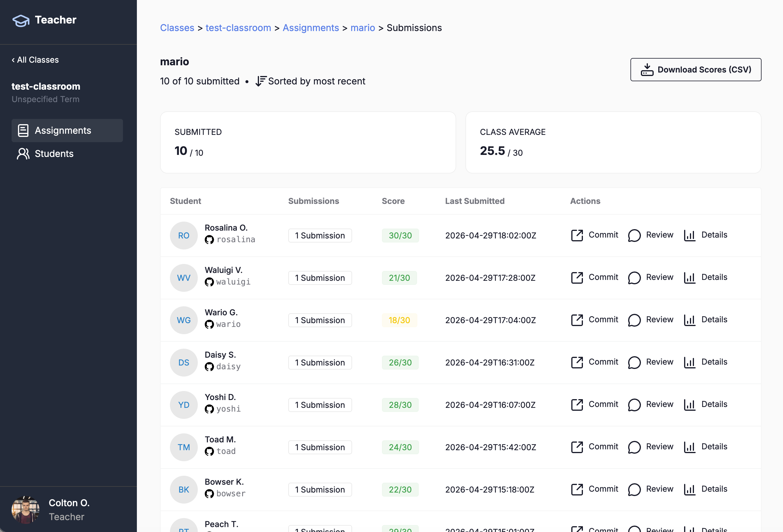
Task: Click the GitHub icon beside rosalina
Action: click(209, 240)
